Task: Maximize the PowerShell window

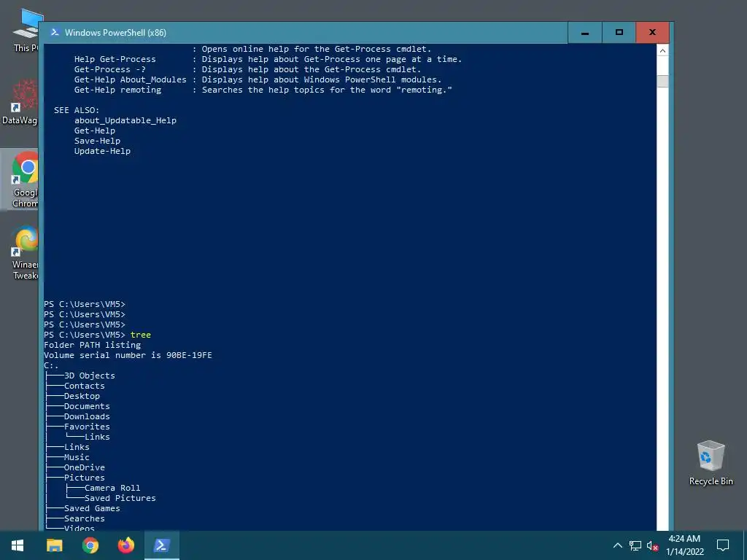Action: [x=619, y=32]
